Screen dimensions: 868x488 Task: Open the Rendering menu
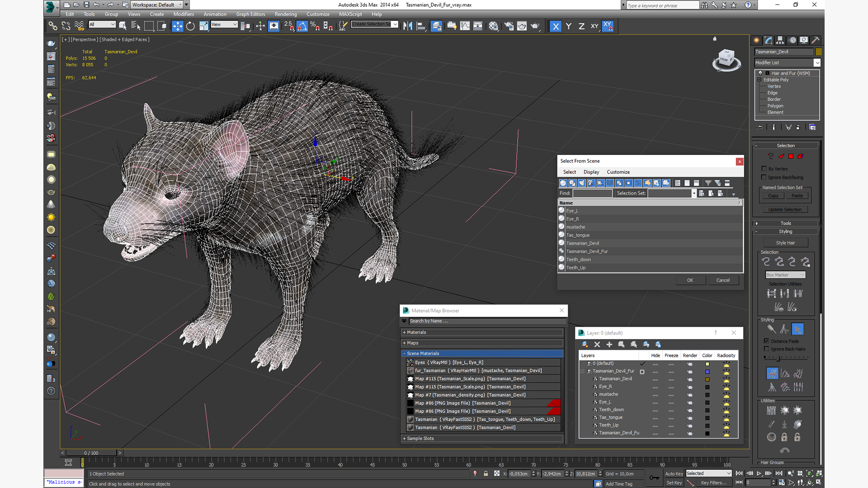[286, 14]
